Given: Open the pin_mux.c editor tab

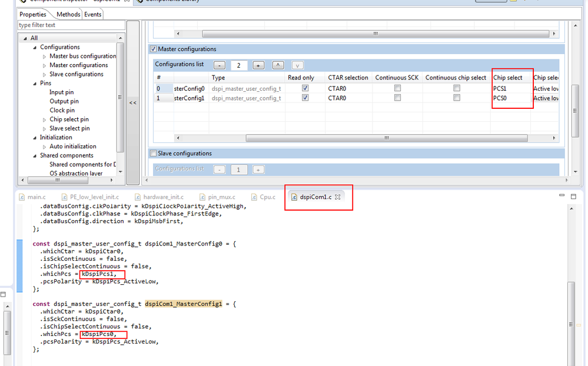Looking at the screenshot, I should tap(218, 197).
